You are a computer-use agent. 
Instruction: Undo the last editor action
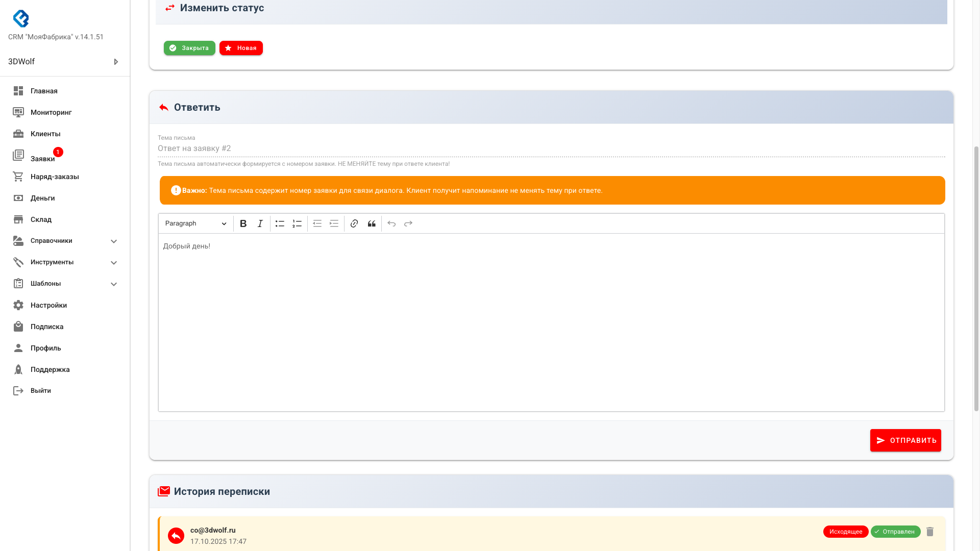point(391,223)
